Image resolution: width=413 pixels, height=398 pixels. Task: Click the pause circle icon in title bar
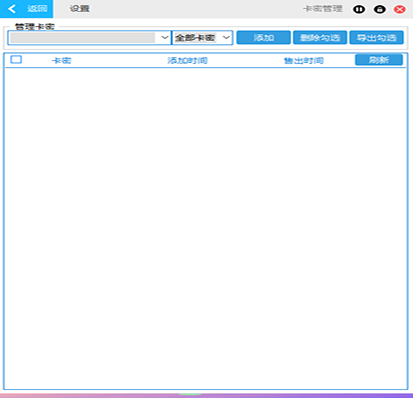(359, 9)
